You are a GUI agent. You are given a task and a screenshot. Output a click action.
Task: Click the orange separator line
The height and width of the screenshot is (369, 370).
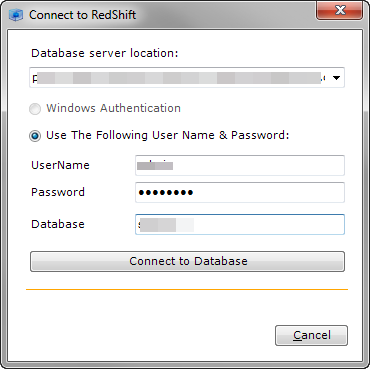(187, 289)
